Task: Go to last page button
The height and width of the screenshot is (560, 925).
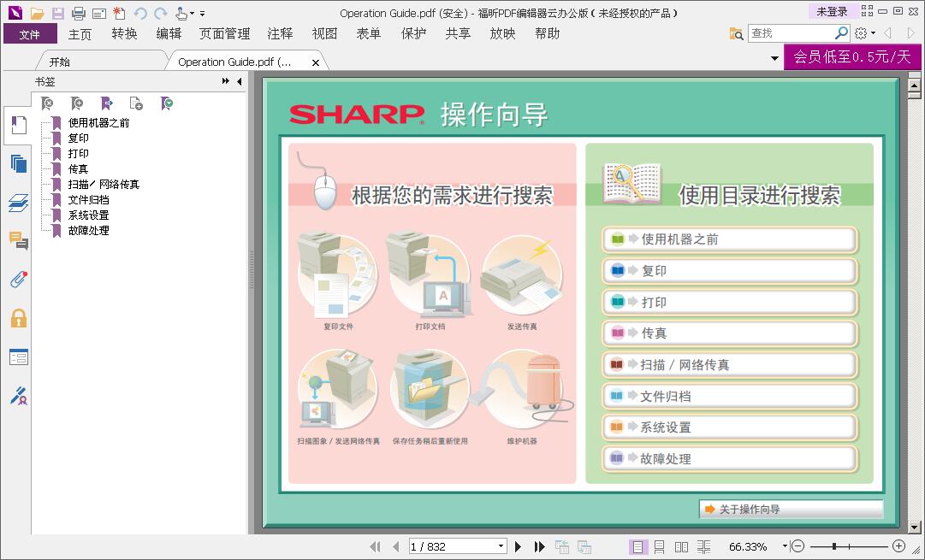Action: pos(539,546)
